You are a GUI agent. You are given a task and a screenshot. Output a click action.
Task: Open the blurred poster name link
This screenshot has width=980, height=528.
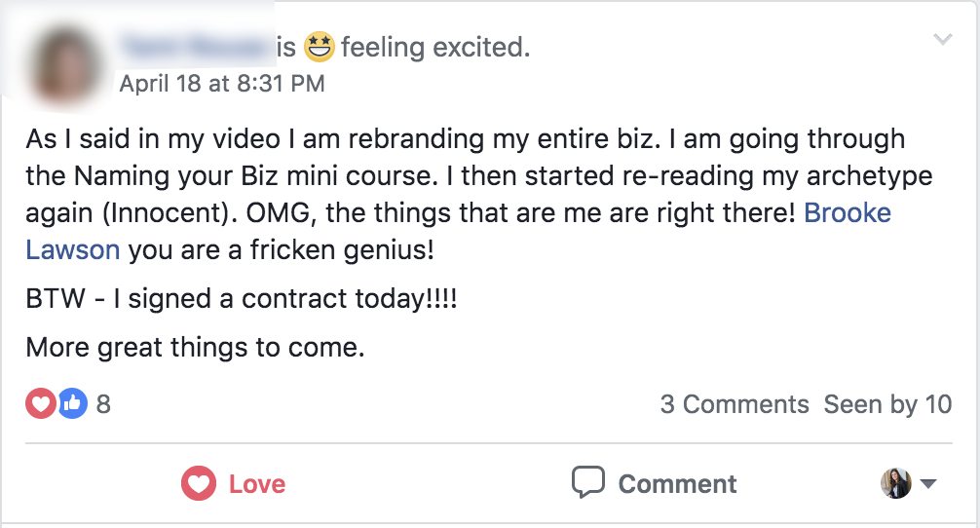[195, 46]
